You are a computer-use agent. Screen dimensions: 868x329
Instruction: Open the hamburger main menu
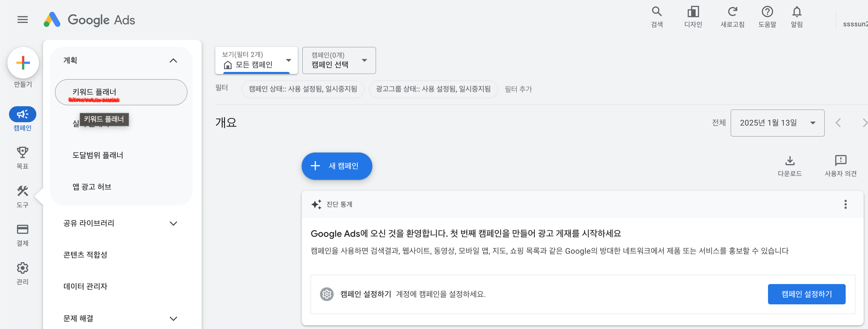pos(23,20)
